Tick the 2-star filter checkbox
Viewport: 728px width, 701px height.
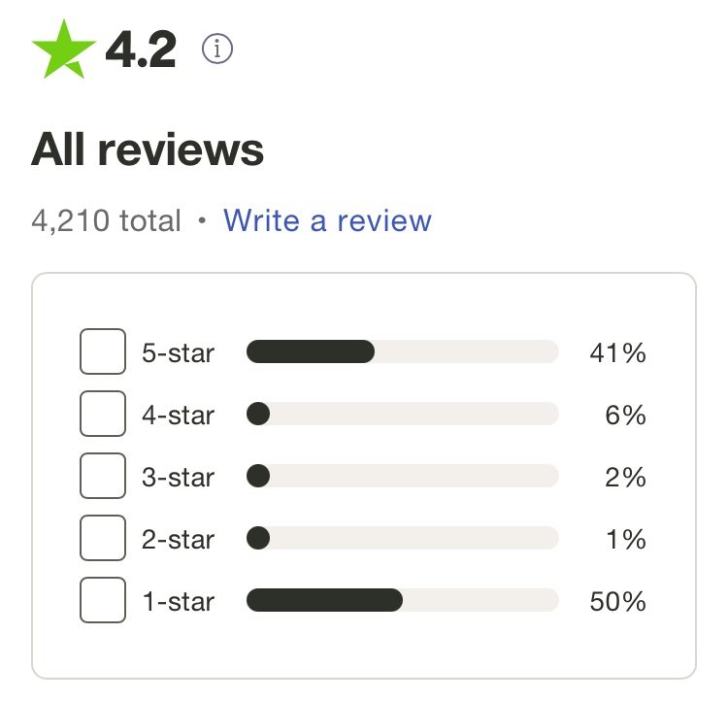(103, 538)
